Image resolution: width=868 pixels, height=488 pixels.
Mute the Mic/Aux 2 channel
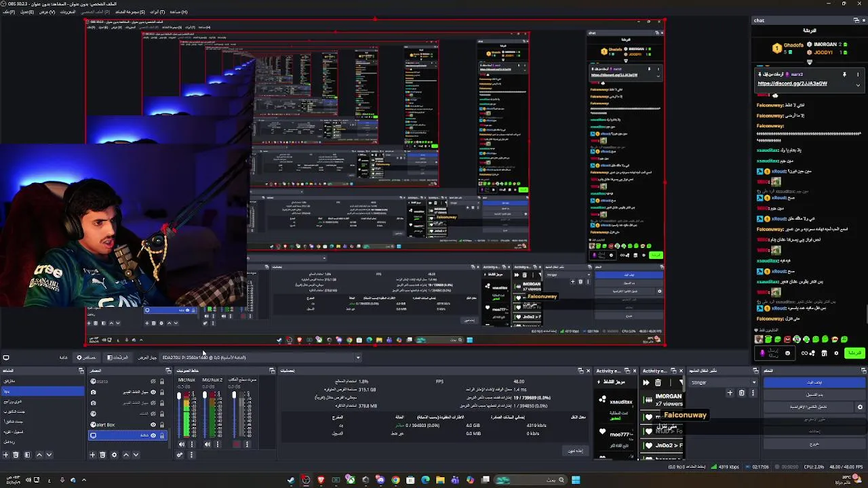point(208,444)
